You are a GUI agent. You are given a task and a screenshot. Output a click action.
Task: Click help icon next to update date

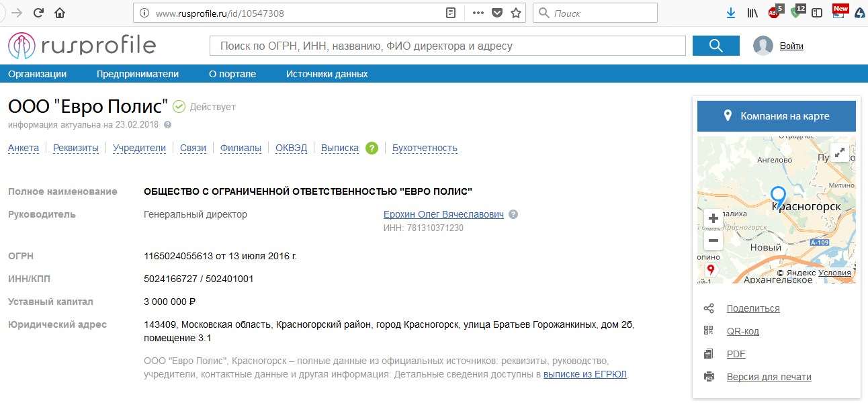pos(167,125)
